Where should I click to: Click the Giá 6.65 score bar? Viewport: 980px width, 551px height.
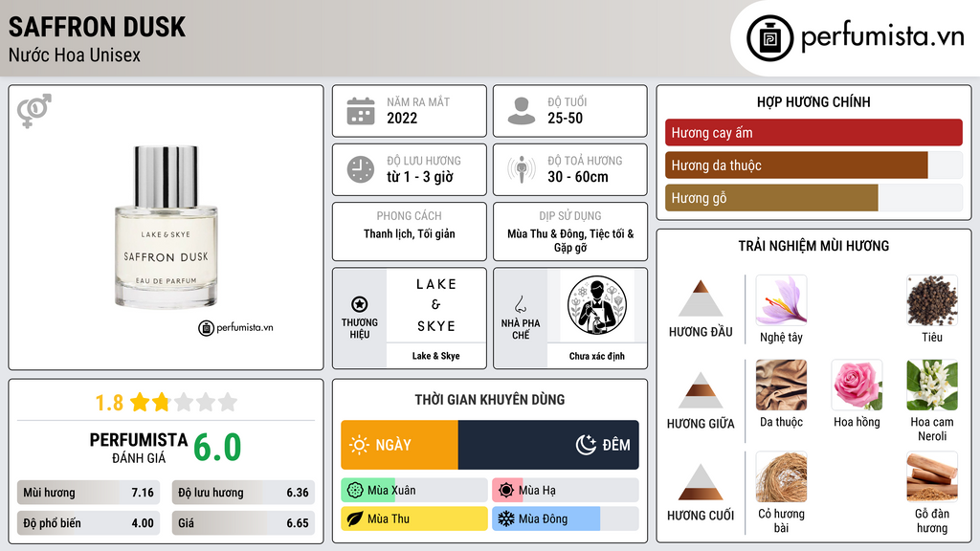point(243,523)
